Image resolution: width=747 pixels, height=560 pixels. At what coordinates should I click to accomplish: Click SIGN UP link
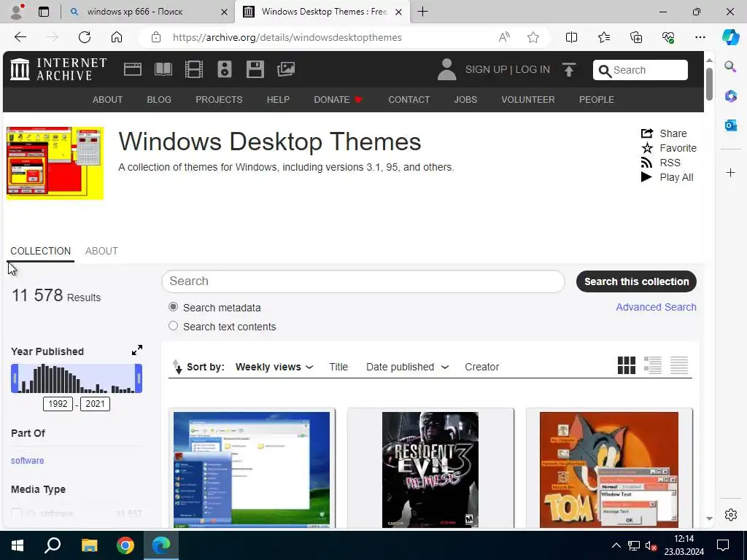486,69
